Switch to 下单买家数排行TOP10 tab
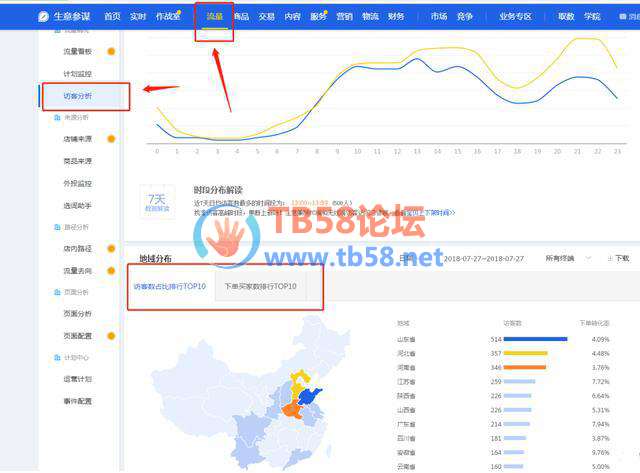The width and height of the screenshot is (640, 473). [260, 287]
